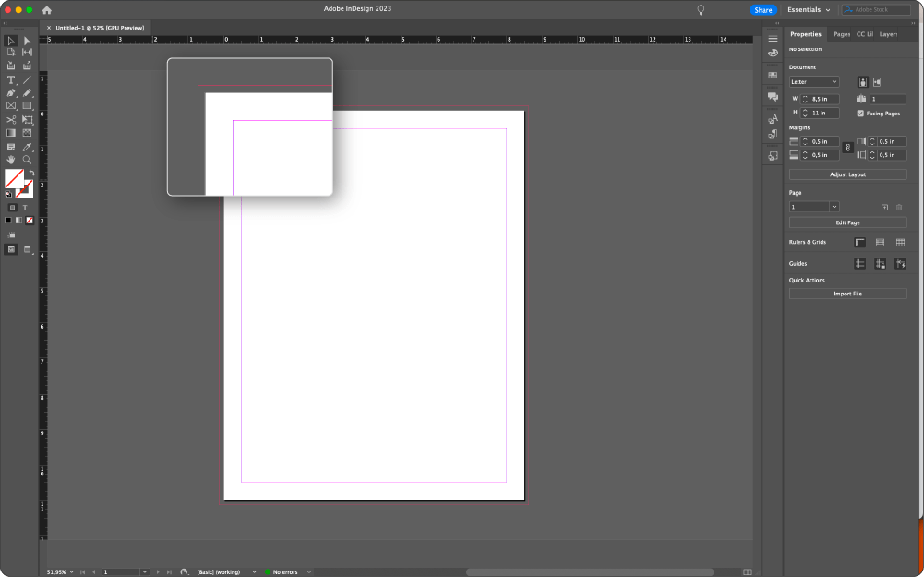Open the fill color swatch

16,178
